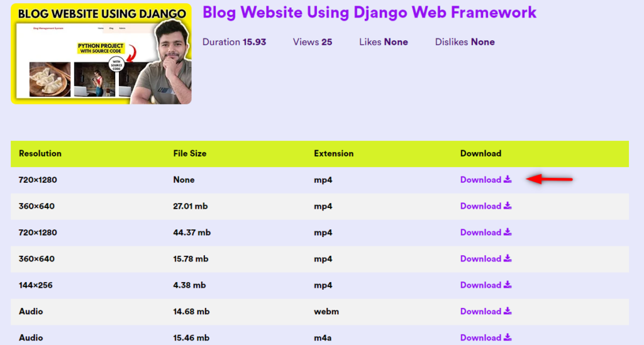Click the Resolution column header
The image size is (644, 345).
(40, 153)
